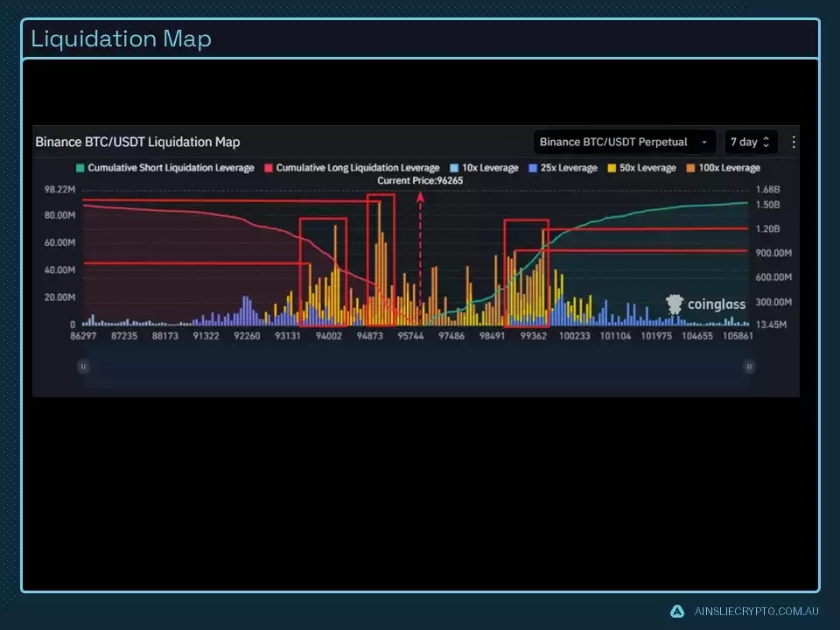Click the left chart range handle icon
Image resolution: width=840 pixels, height=630 pixels.
coord(83,367)
